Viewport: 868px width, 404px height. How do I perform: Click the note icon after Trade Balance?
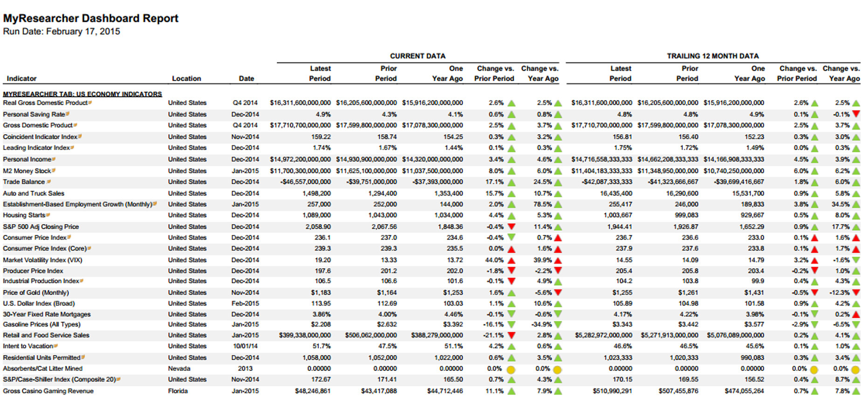48,182
